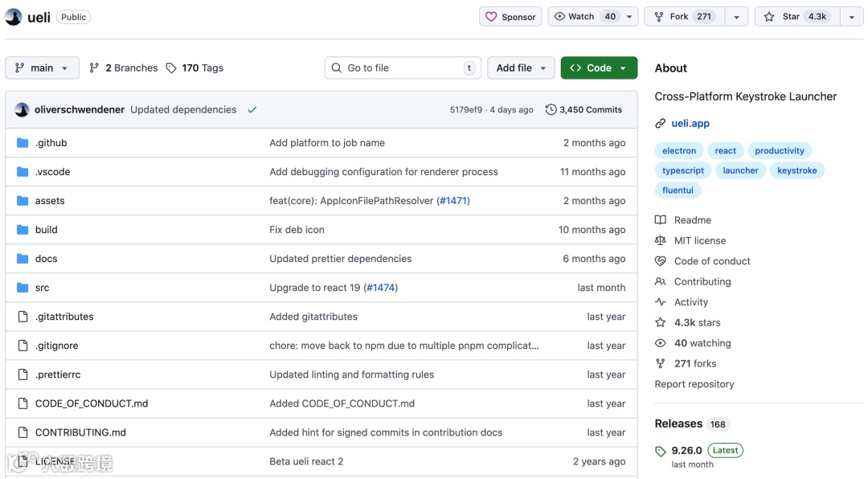Open the 9.26.0 Latest release
Viewport: 868px width, 479px height.
[x=687, y=451]
